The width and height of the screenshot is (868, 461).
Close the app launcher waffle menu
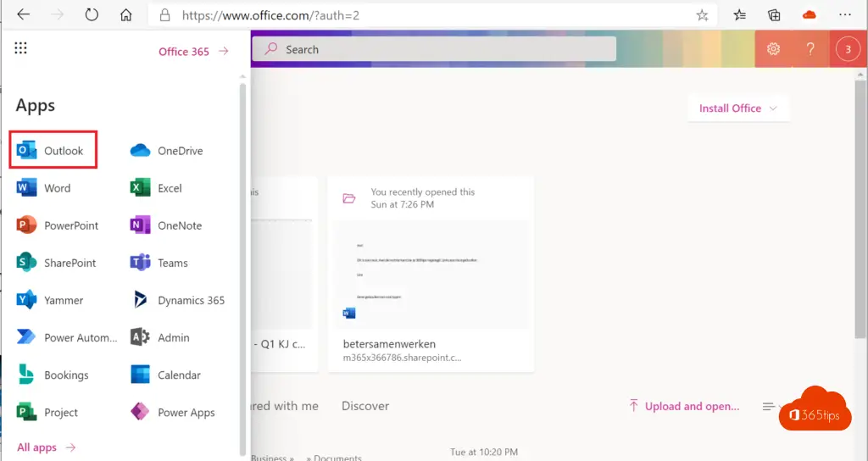(x=20, y=48)
